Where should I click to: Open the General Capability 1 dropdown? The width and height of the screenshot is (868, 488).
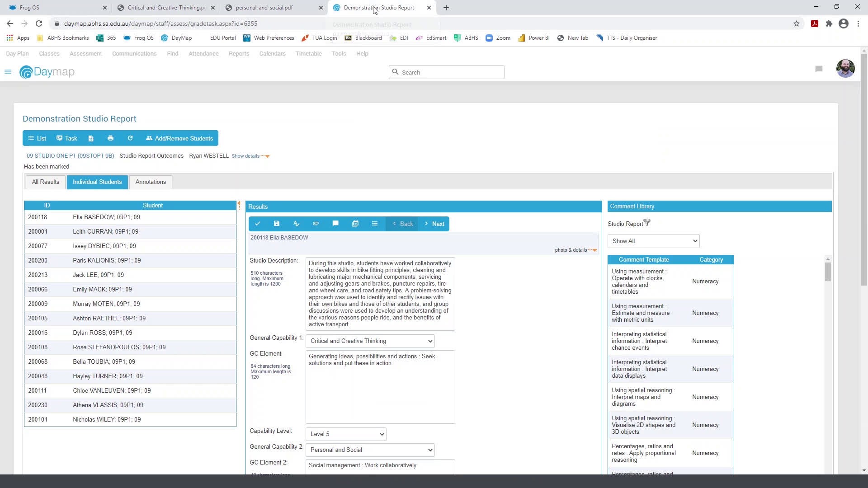370,341
